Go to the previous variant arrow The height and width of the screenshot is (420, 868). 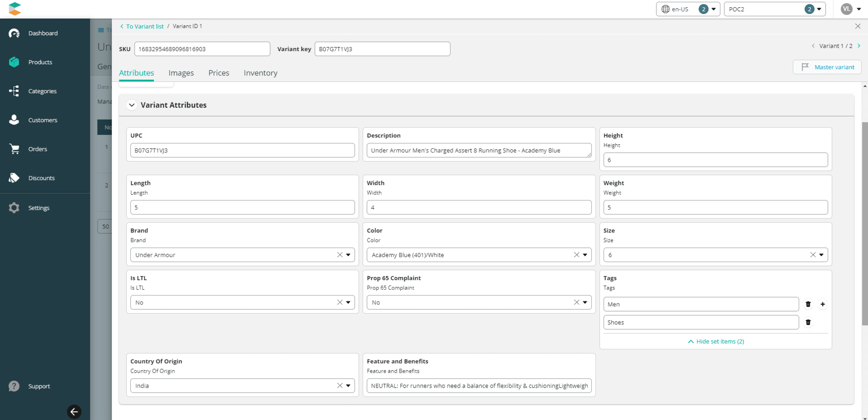point(813,46)
